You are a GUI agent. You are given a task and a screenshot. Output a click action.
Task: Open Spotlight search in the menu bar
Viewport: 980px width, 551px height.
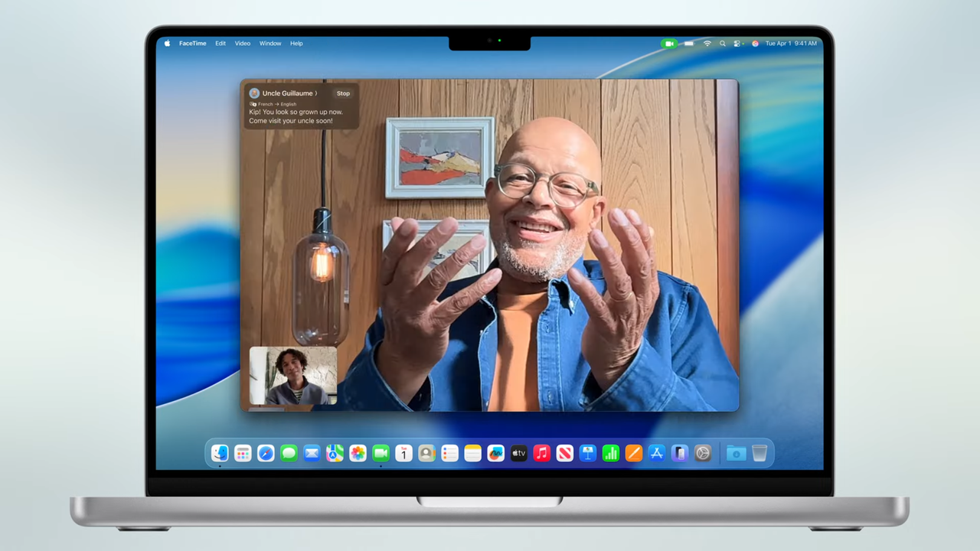point(723,44)
